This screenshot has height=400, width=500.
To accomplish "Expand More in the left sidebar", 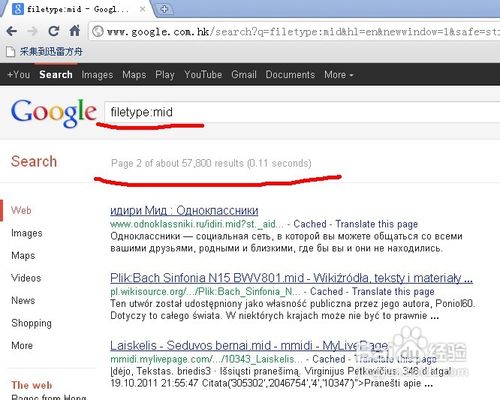I will pyautogui.click(x=22, y=345).
